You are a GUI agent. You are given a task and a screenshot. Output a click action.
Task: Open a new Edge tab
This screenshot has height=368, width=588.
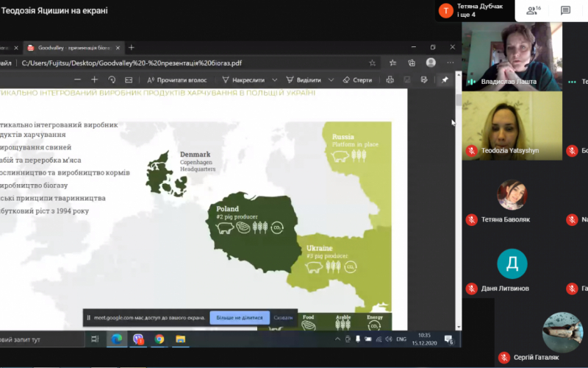(132, 47)
